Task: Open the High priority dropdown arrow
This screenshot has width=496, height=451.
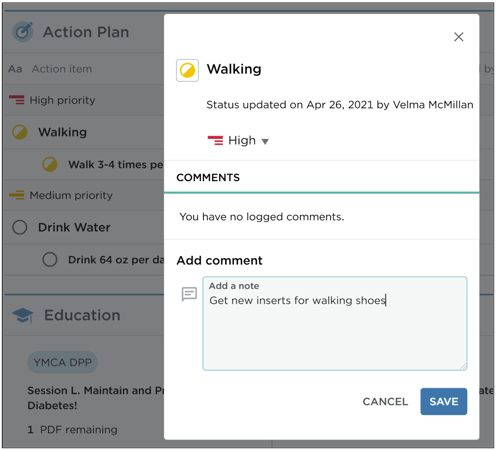Action: (x=265, y=141)
